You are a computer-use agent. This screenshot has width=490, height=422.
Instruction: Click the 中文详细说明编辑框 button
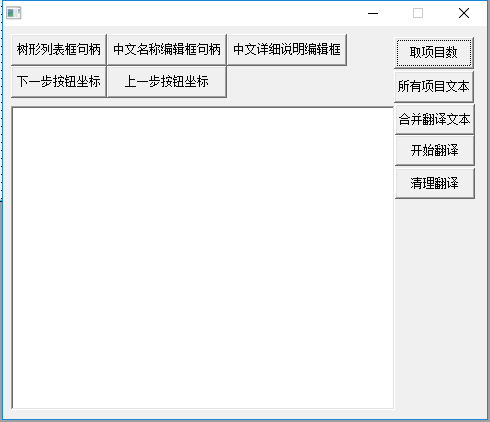tap(287, 50)
